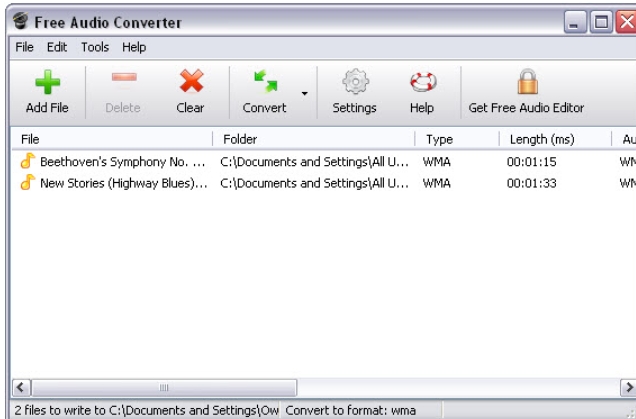Click the WMA type in the New Stories row
The height and width of the screenshot is (419, 636).
pos(436,183)
